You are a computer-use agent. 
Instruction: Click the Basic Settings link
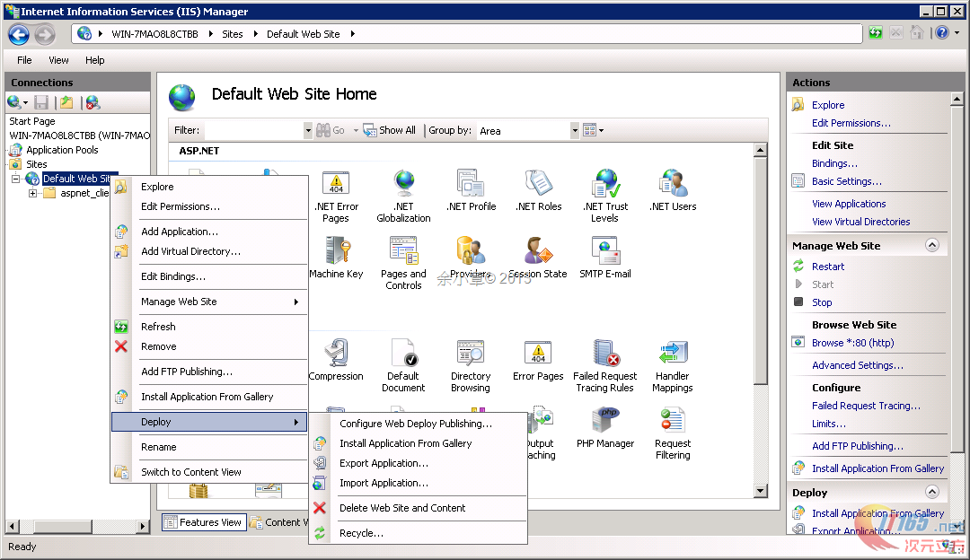coord(846,181)
